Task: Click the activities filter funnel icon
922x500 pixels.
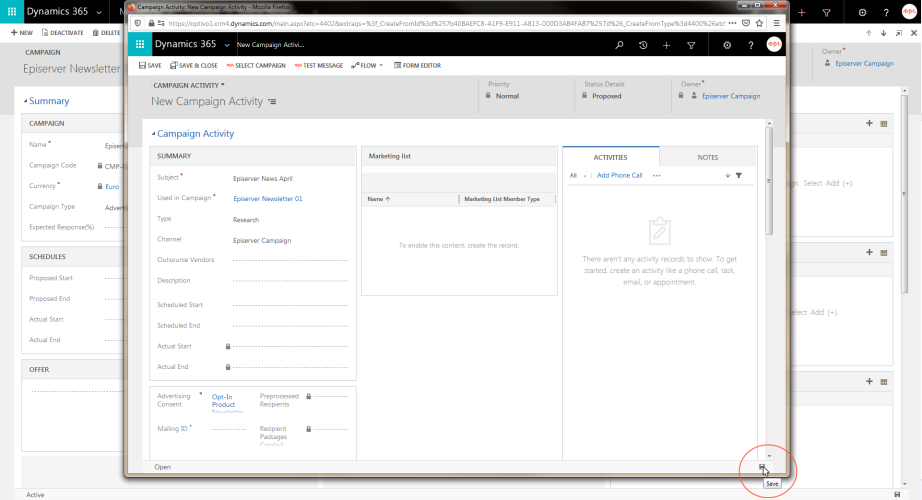Action: (x=739, y=175)
